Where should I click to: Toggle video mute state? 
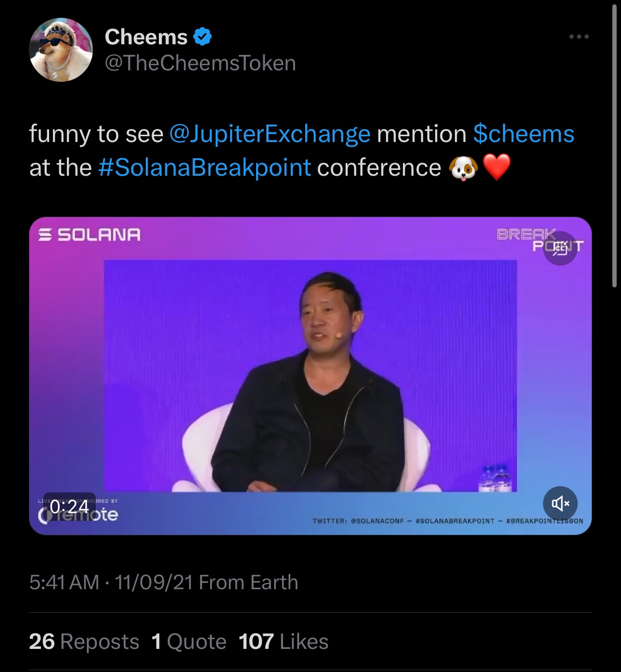[560, 504]
